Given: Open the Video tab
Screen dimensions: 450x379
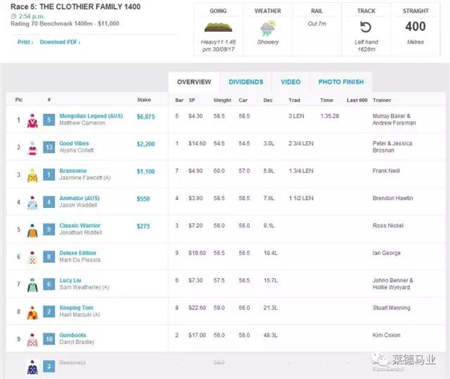Looking at the screenshot, I should [291, 82].
